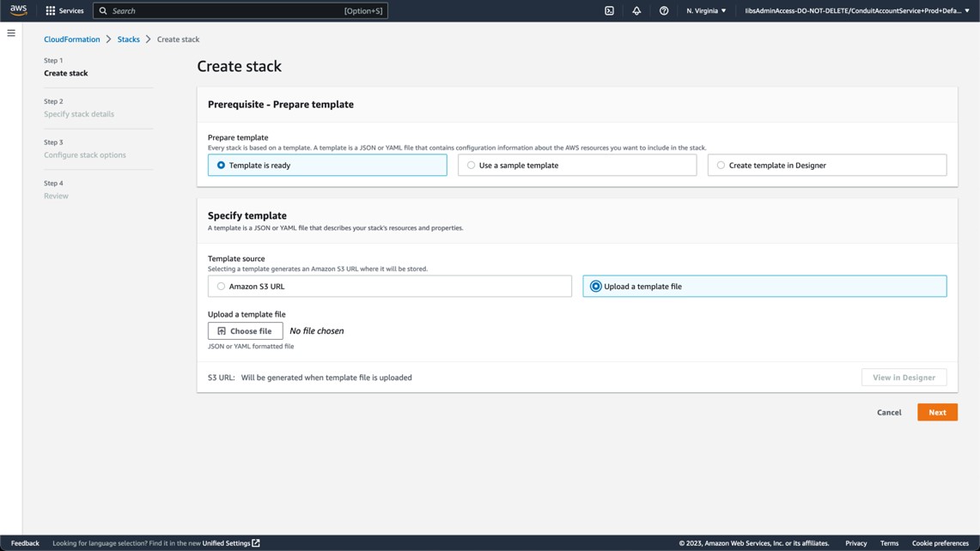Open the help question mark icon
Image resolution: width=980 pixels, height=551 pixels.
[664, 10]
